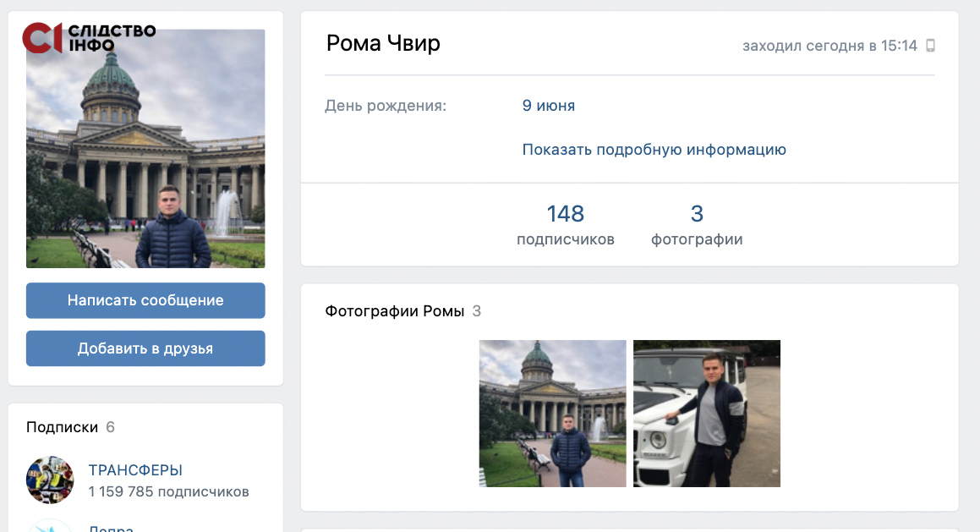Follow the ТРАНСФЕРЫ group name link
Viewport: 980px width, 532px height.
(135, 470)
